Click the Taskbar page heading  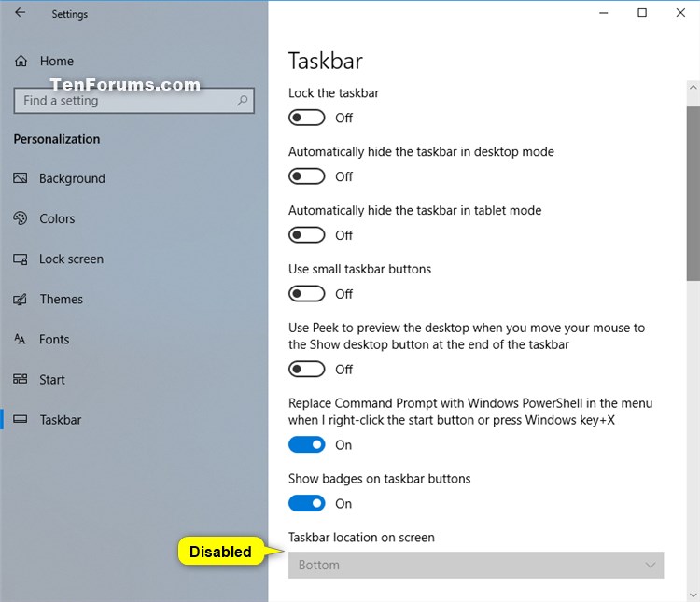click(326, 61)
